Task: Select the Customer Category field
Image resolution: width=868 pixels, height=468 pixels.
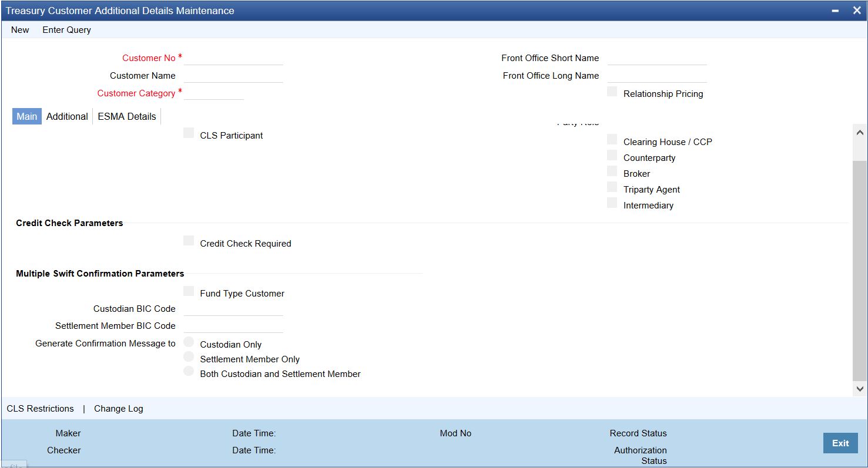Action: click(x=214, y=93)
